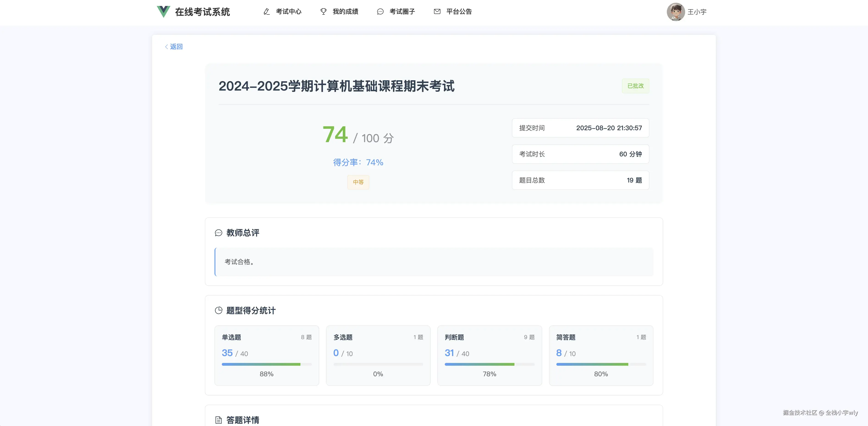Open the 王小宇 username dropdown
This screenshot has width=868, height=426.
(697, 12)
